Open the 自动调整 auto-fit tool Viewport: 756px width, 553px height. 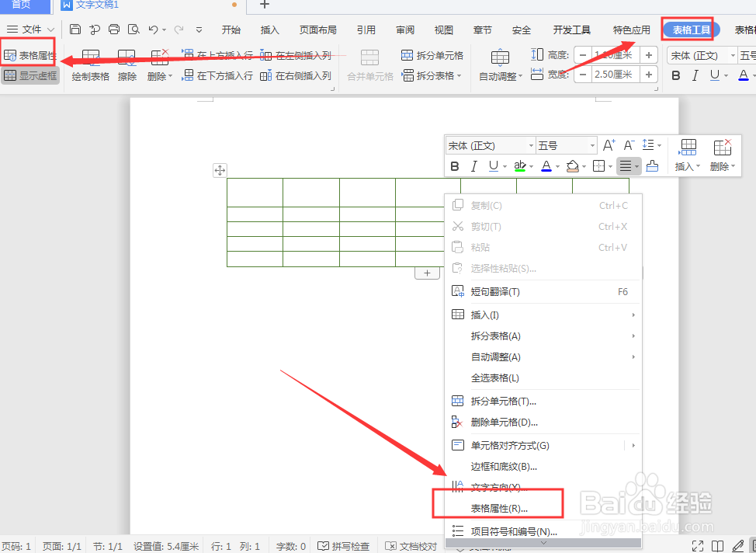coord(499,64)
